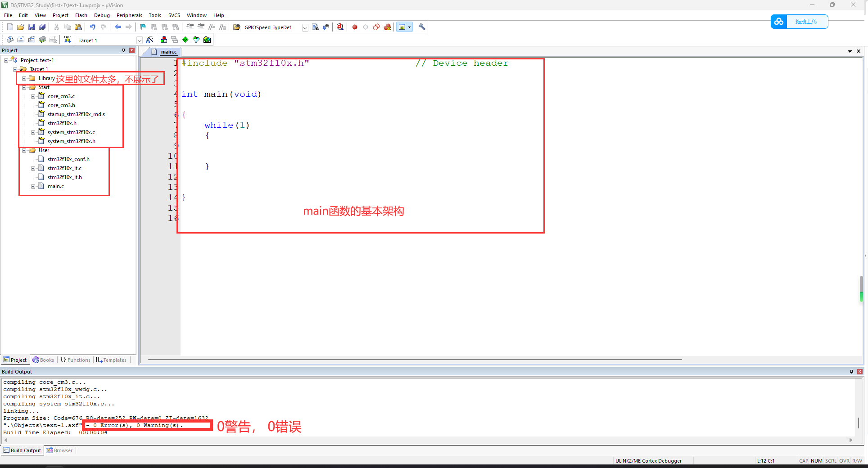This screenshot has width=868, height=468.
Task: Save all files icon
Action: (42, 27)
